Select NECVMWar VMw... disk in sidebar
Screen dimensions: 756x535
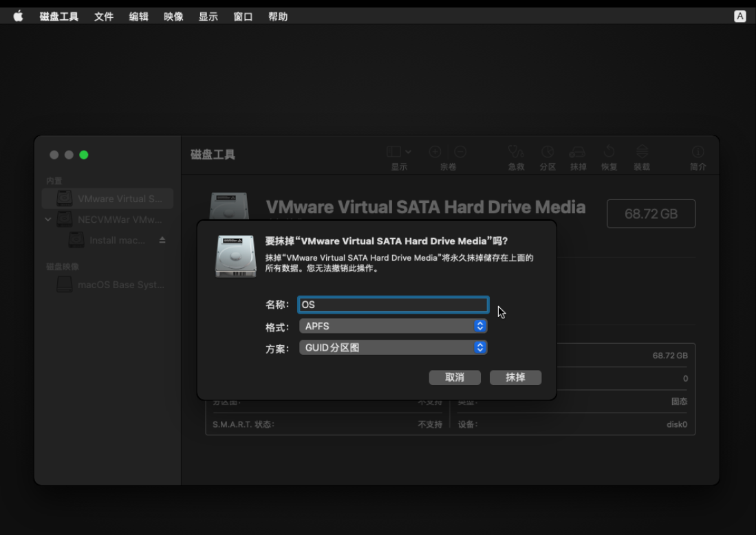(x=107, y=219)
